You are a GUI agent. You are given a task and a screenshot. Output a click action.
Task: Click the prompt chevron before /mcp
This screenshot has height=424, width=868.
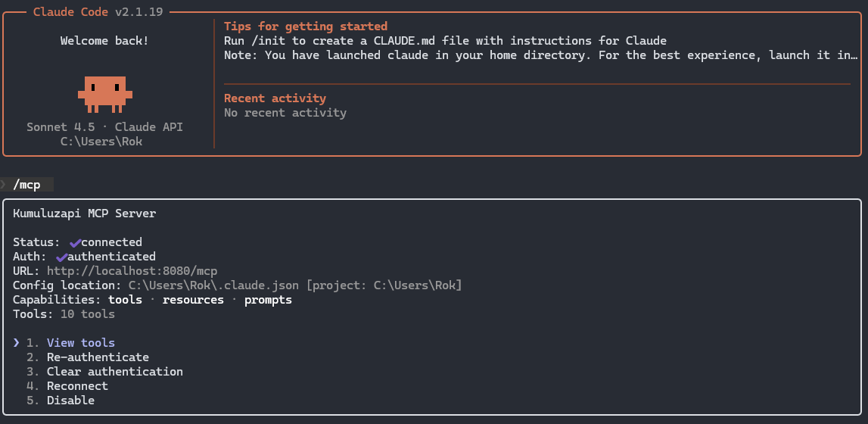click(4, 185)
